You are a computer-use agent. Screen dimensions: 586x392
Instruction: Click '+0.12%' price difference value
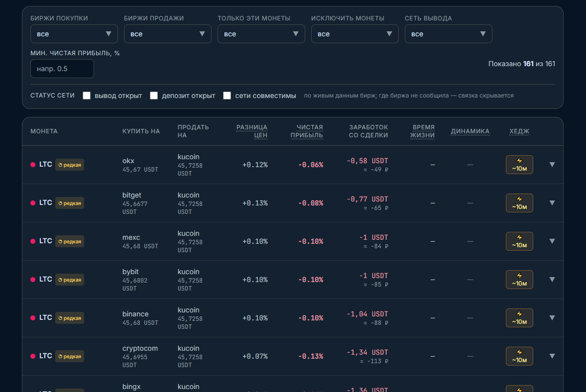[255, 165]
